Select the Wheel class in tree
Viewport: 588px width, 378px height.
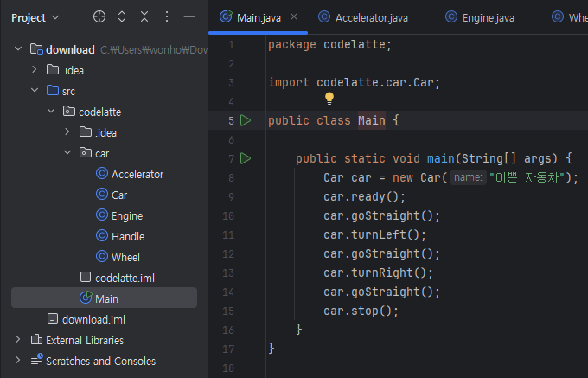(125, 257)
